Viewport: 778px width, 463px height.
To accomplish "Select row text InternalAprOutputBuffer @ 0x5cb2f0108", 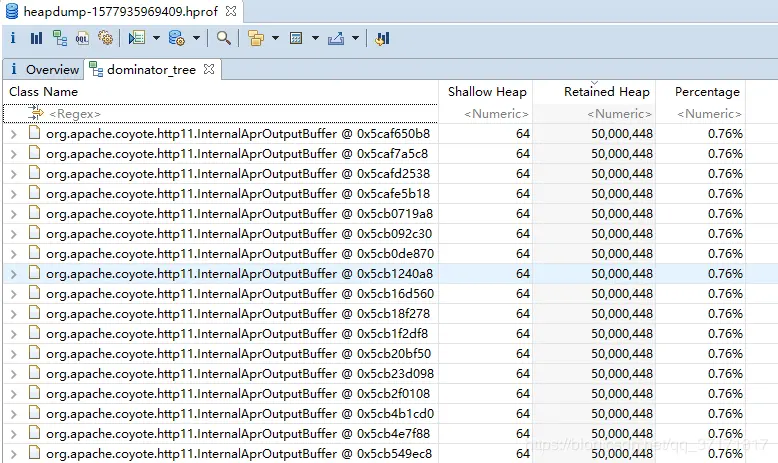I will [x=238, y=394].
